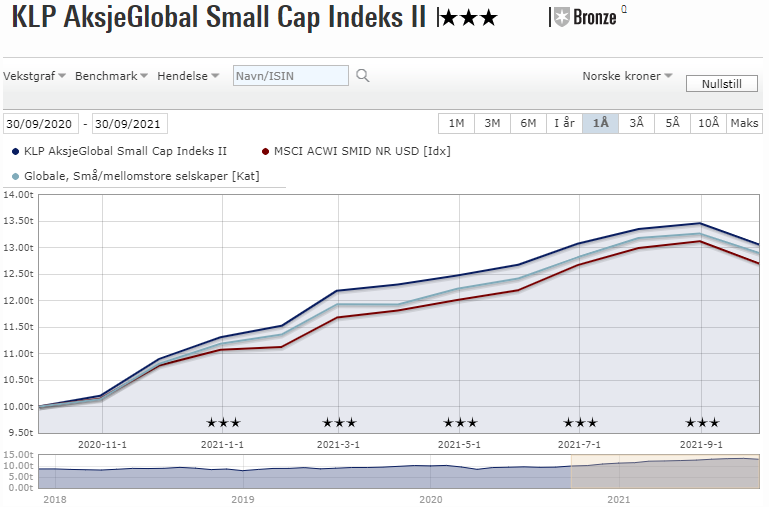Select the Maks period tab
The width and height of the screenshot is (769, 507).
(x=744, y=123)
